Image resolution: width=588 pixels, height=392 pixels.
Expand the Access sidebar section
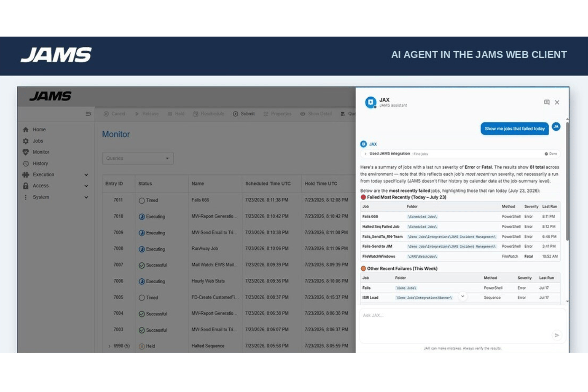point(86,186)
